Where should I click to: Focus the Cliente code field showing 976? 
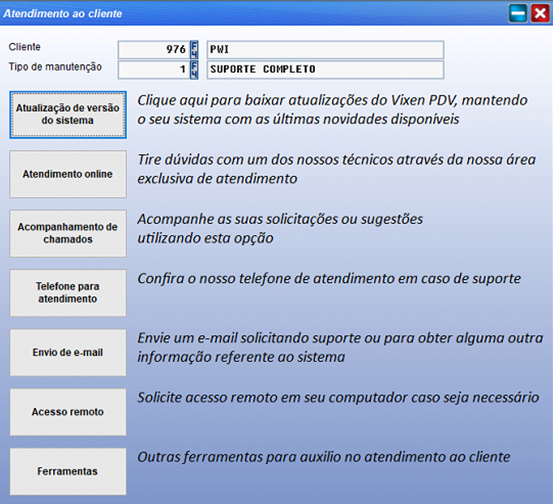tap(154, 49)
